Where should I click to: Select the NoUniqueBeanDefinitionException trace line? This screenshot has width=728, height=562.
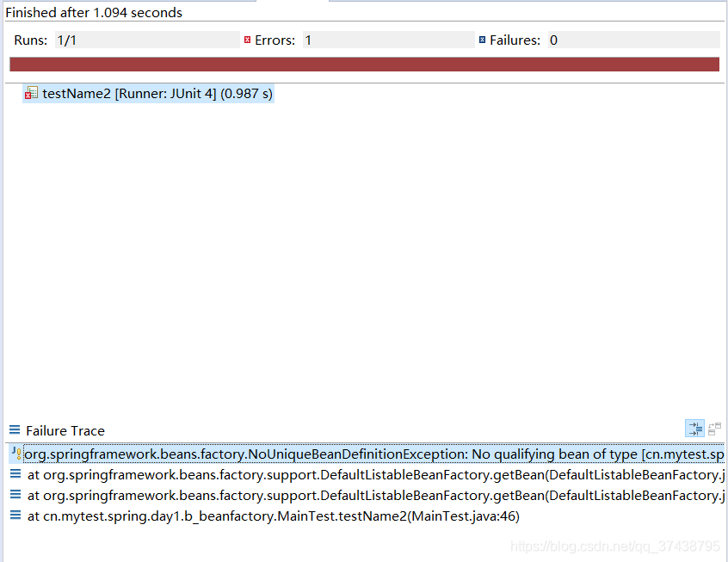(x=367, y=454)
